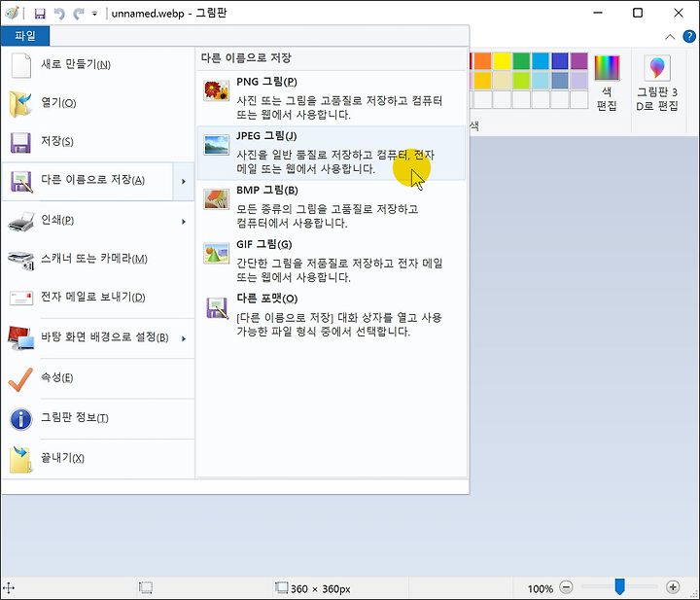Click the scanner icon for 스캐너 또는 카메라
This screenshot has width=700, height=600.
tap(21, 261)
